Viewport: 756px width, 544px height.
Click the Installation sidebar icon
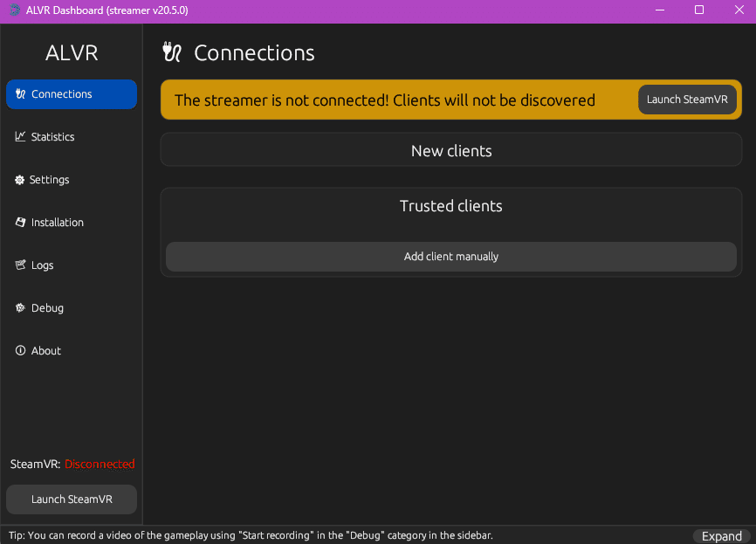coord(20,223)
